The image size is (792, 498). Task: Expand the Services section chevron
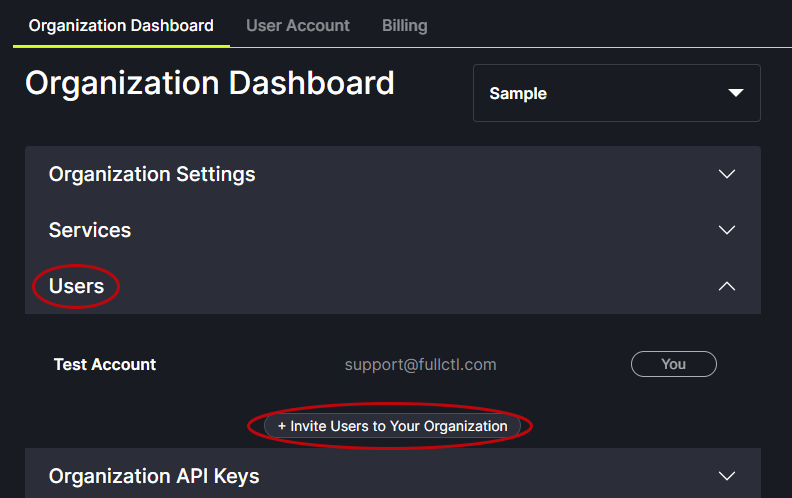click(727, 230)
